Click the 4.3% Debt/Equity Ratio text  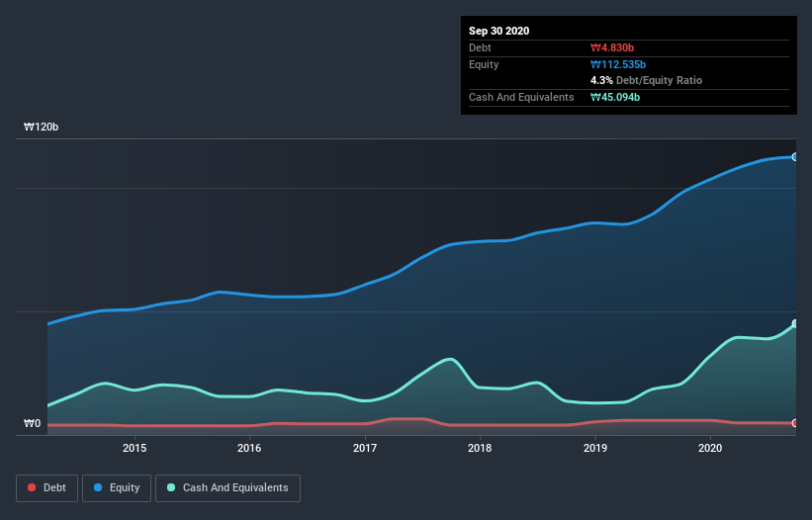tap(646, 81)
